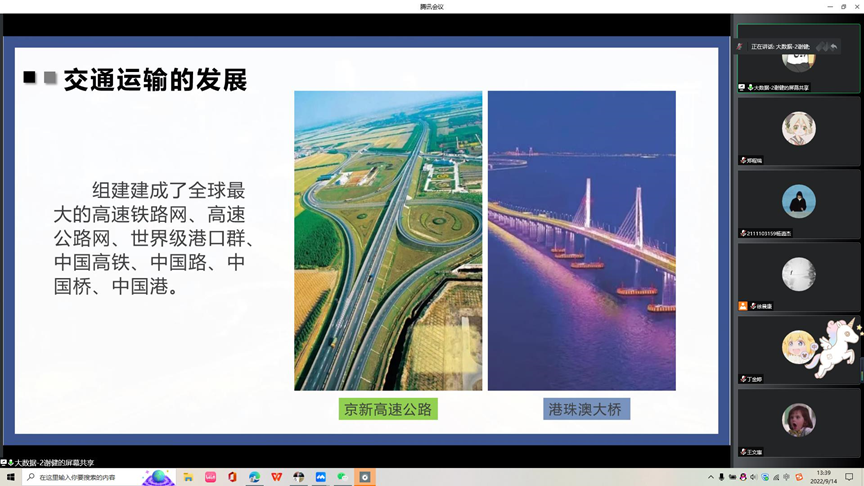Click the orange highlighted app on taskbar

pyautogui.click(x=365, y=478)
